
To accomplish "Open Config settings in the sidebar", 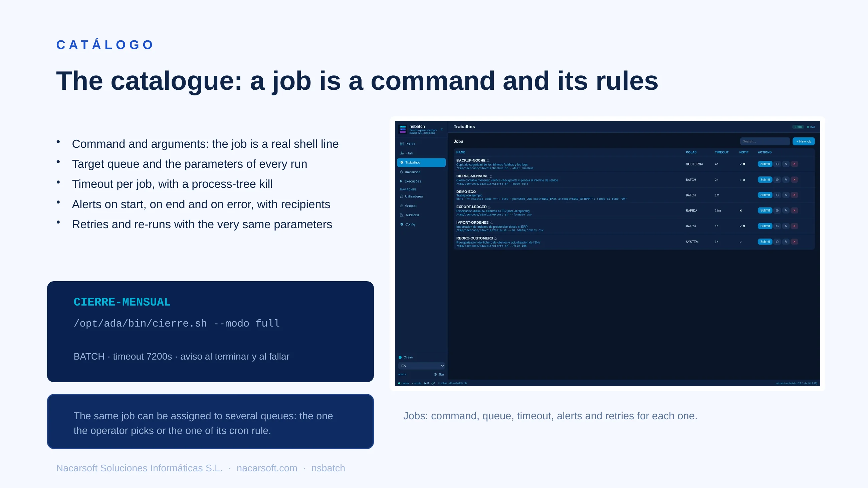I will point(421,224).
